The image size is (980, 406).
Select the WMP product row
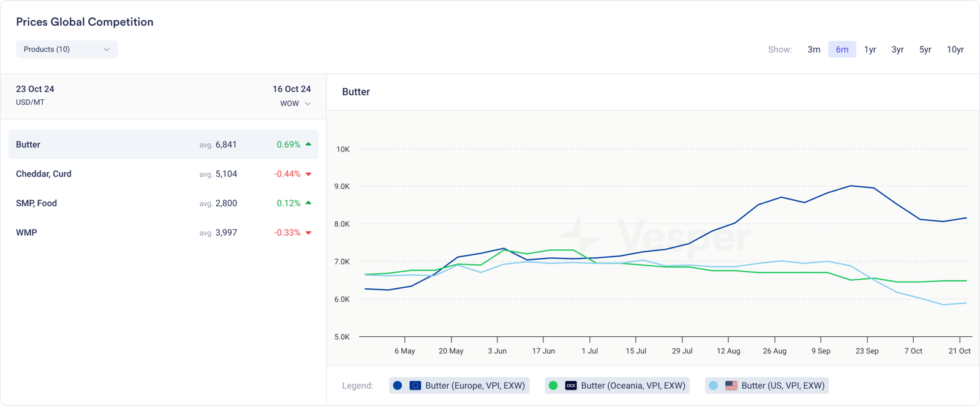[x=163, y=233]
